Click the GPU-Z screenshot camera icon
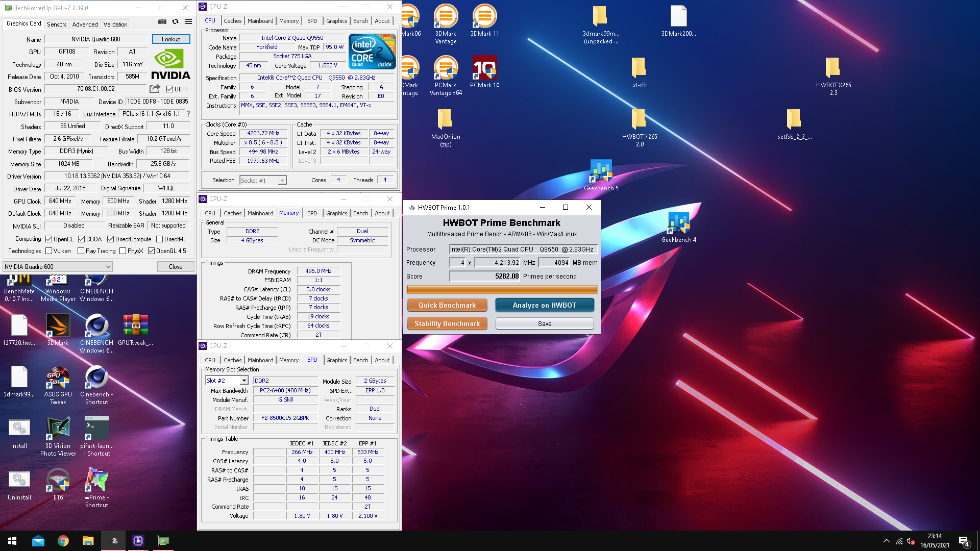This screenshot has height=551, width=980. 162,21
